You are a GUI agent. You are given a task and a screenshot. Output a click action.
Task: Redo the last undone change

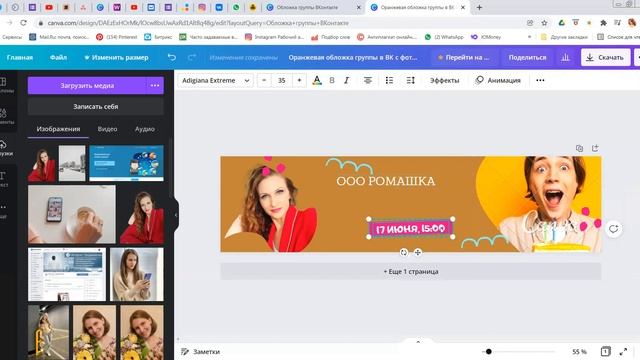(x=192, y=58)
